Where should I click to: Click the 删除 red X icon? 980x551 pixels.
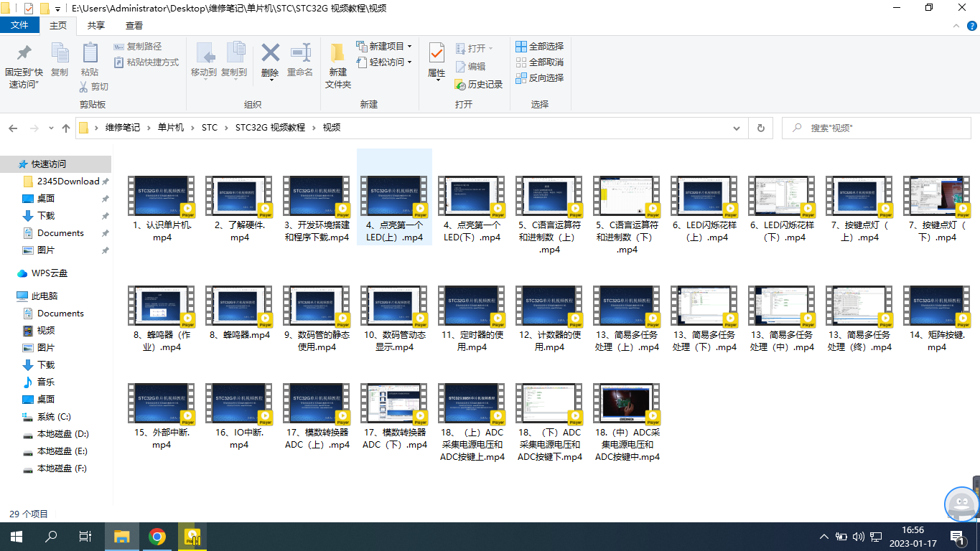270,52
